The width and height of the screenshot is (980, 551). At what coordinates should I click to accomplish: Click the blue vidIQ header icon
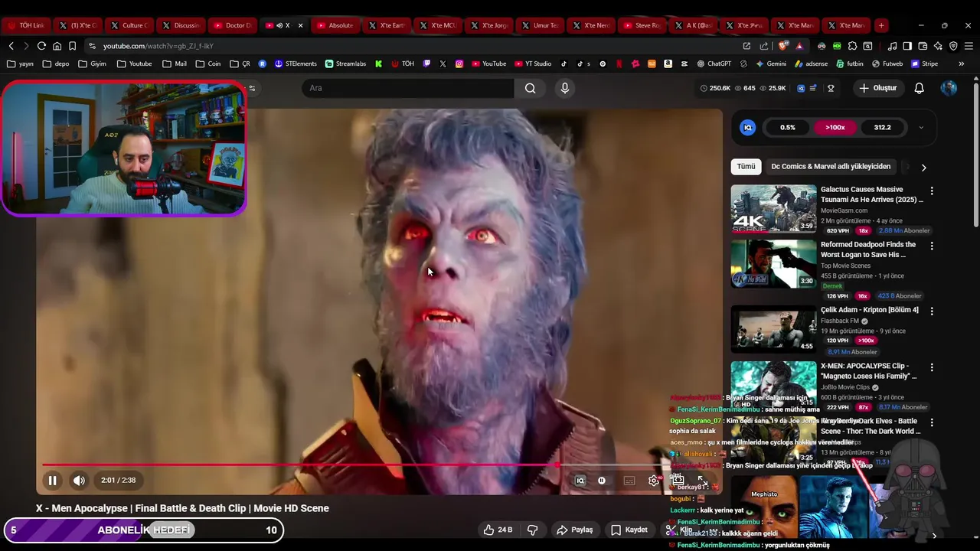coord(801,88)
